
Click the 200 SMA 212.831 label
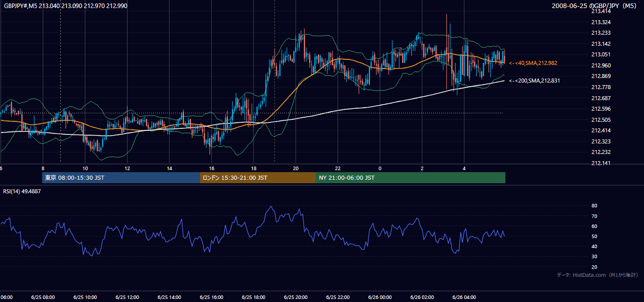click(x=534, y=81)
